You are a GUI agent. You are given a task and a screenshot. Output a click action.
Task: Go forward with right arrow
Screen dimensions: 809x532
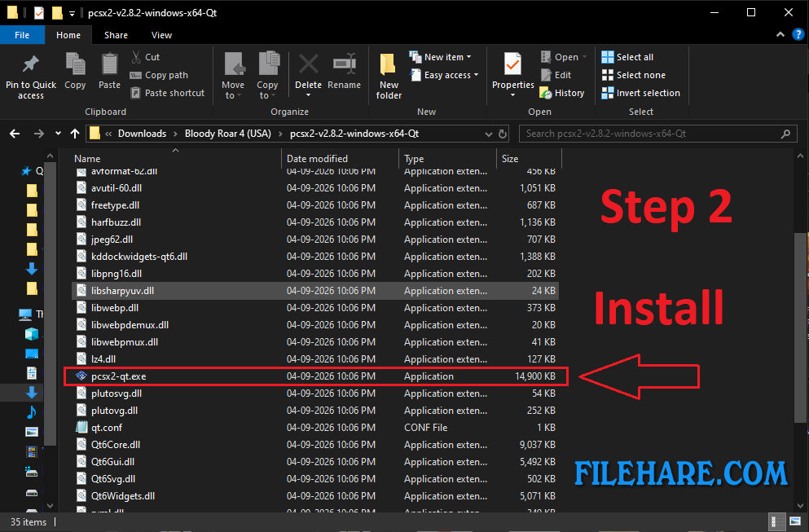click(x=38, y=134)
